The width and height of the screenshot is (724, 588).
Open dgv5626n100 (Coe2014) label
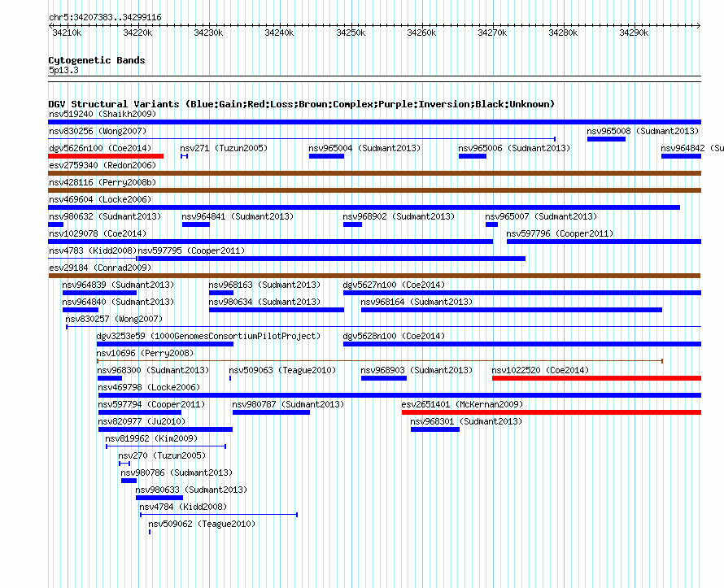click(x=100, y=148)
